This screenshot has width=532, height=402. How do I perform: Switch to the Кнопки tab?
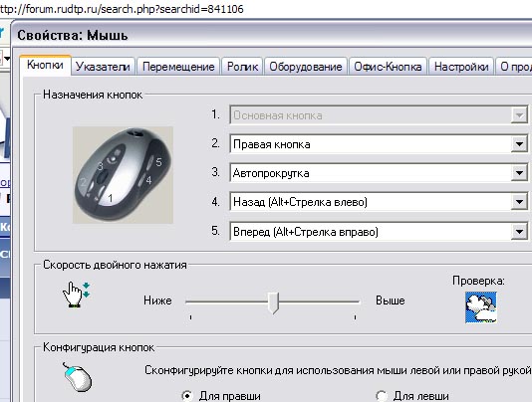pos(45,65)
